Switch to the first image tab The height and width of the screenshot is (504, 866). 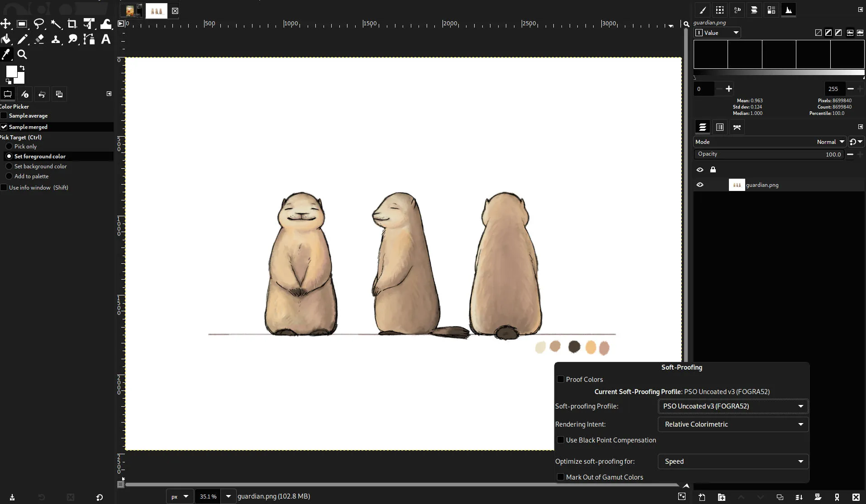tap(131, 11)
